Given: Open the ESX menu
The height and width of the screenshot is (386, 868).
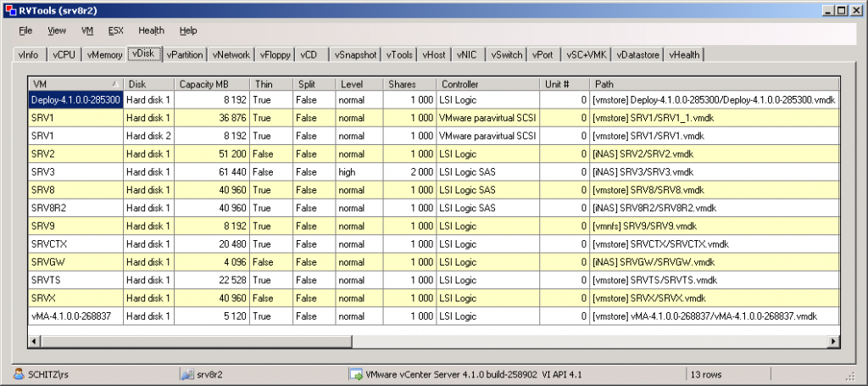Looking at the screenshot, I should [x=115, y=31].
